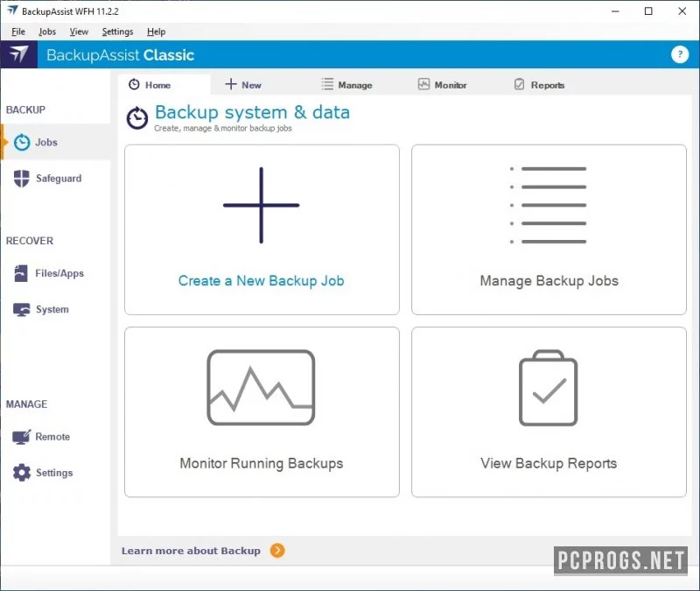Select Settings label under Manage
The image size is (700, 591).
pos(54,473)
